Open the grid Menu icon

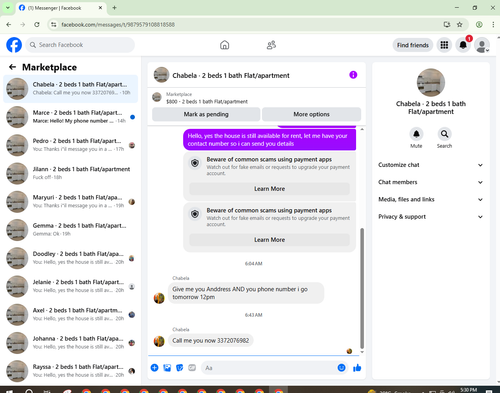444,45
